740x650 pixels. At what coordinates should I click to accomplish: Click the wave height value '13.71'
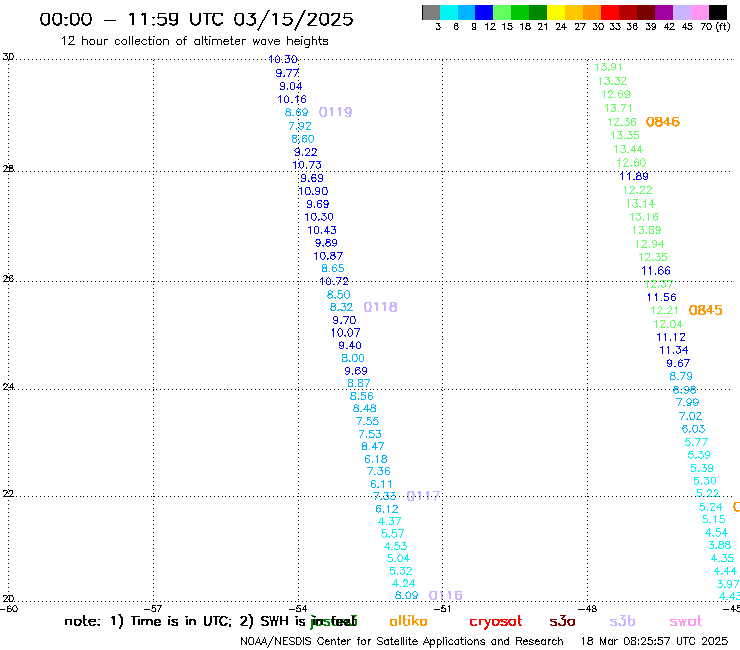tap(618, 109)
